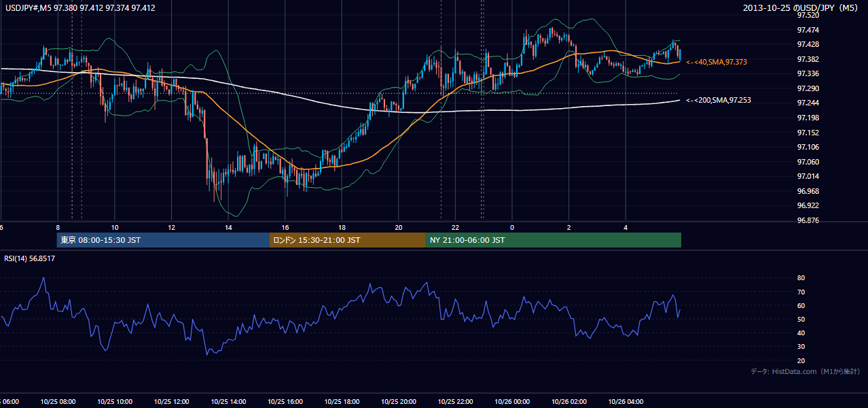
Task: Click RSI scale value 50
Action: (x=801, y=319)
